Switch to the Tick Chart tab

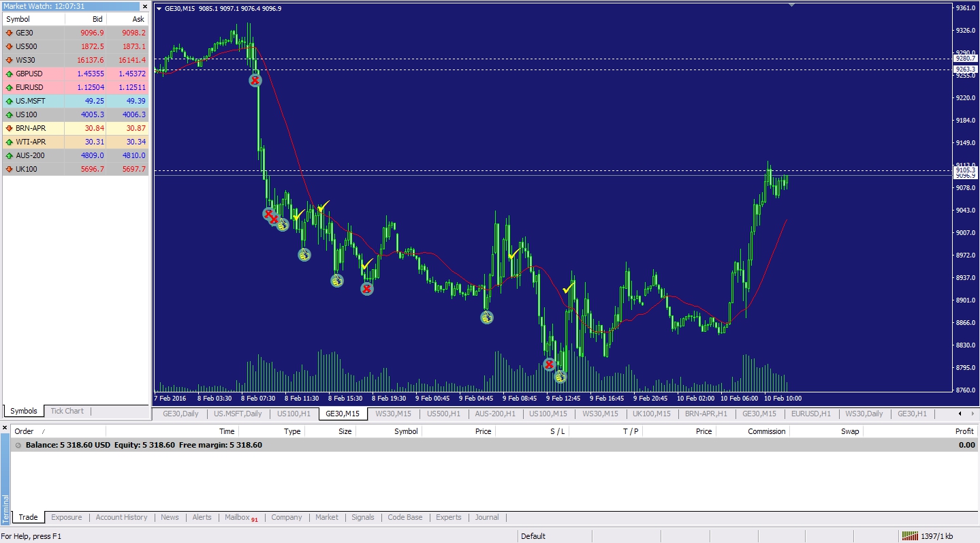(x=67, y=411)
